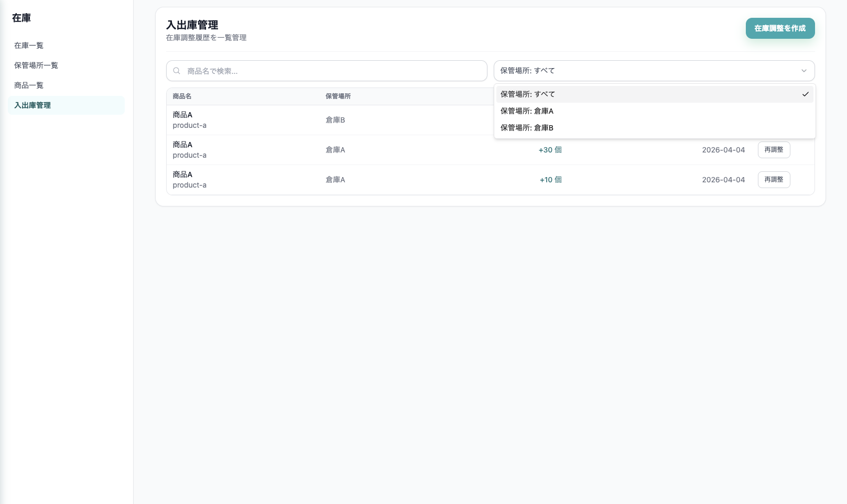This screenshot has width=847, height=504.
Task: Choose 保管場所: 倉庫B from the list
Action: point(527,128)
